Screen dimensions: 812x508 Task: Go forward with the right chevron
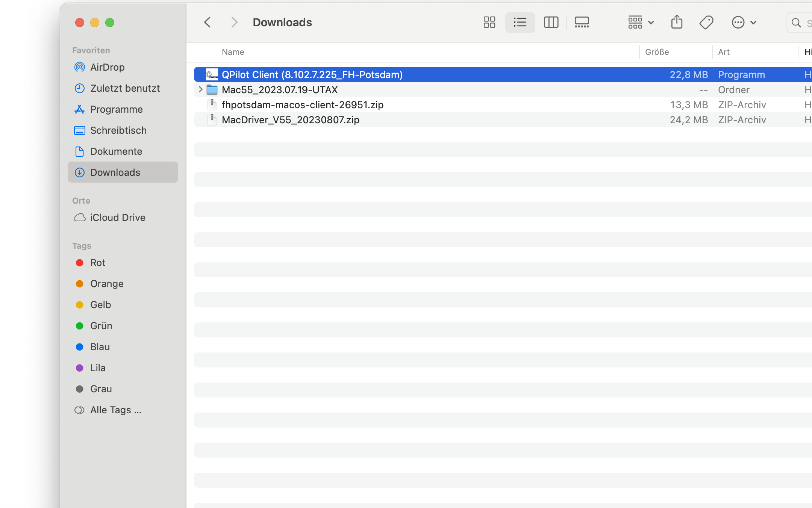pos(234,22)
